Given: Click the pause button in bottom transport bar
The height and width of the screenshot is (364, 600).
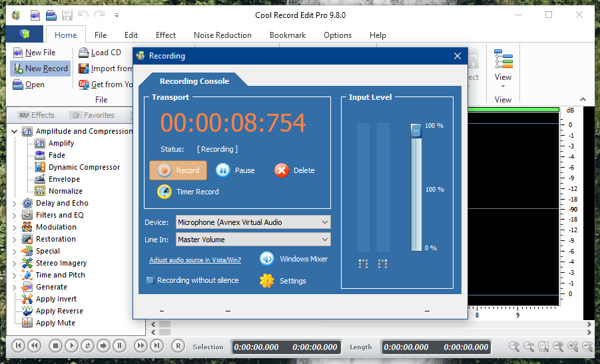Looking at the screenshot, I should 119,346.
